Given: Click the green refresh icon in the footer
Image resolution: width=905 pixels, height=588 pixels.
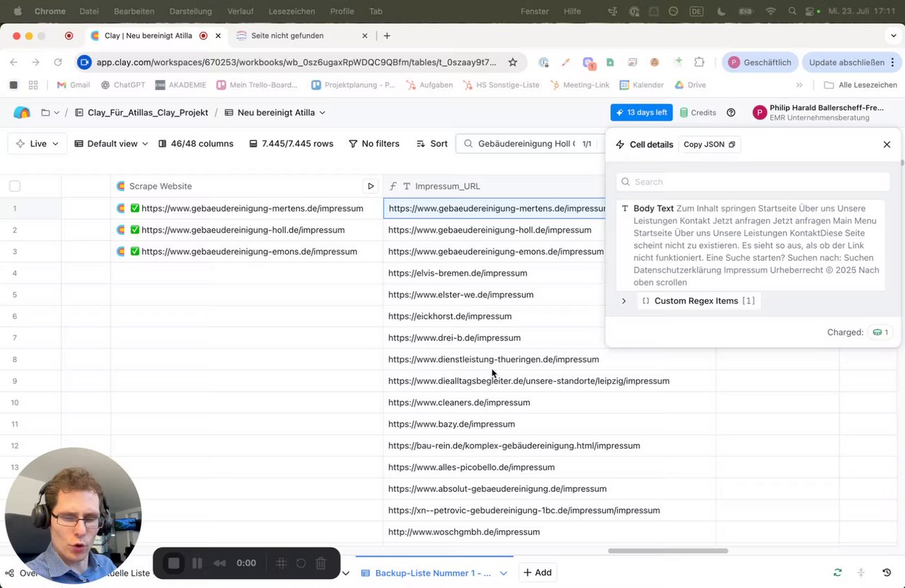Looking at the screenshot, I should [838, 572].
